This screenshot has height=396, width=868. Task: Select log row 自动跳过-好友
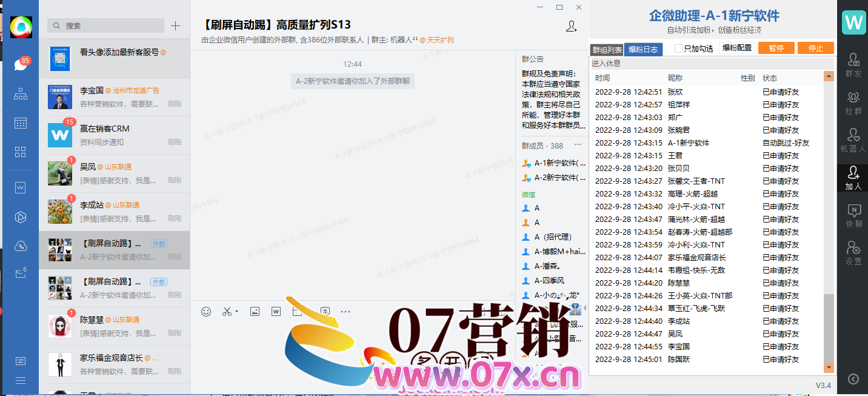[707, 143]
